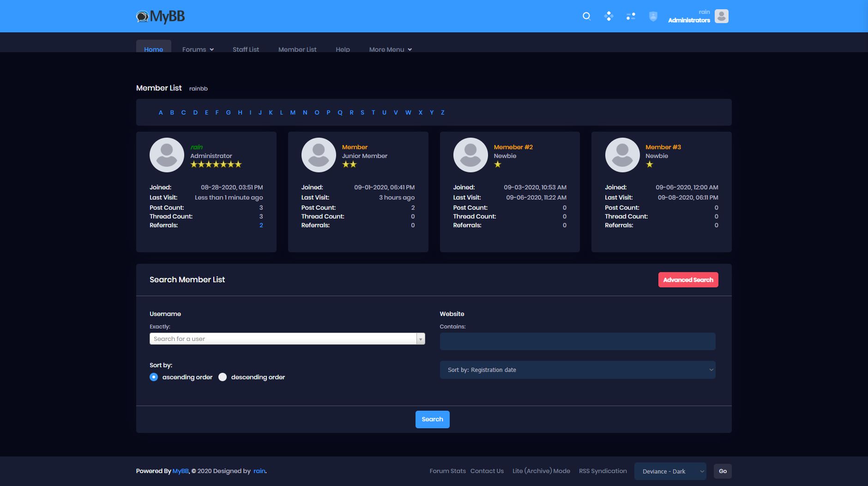
Task: Click the Advanced Search button
Action: pos(688,279)
